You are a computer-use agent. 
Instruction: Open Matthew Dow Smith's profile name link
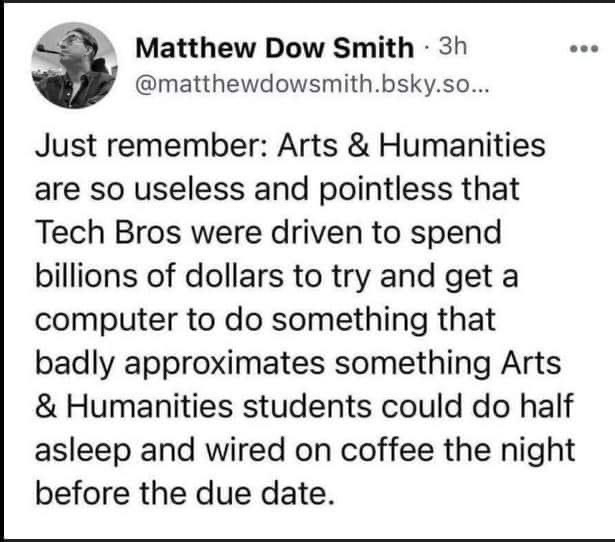[275, 48]
